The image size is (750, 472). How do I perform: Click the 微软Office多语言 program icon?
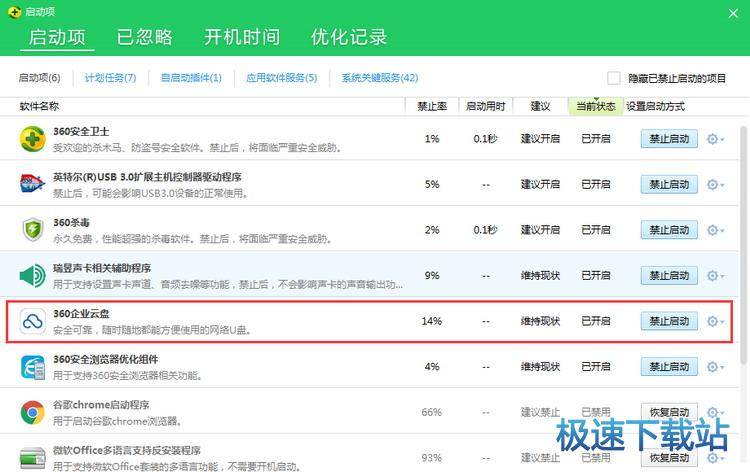33,458
